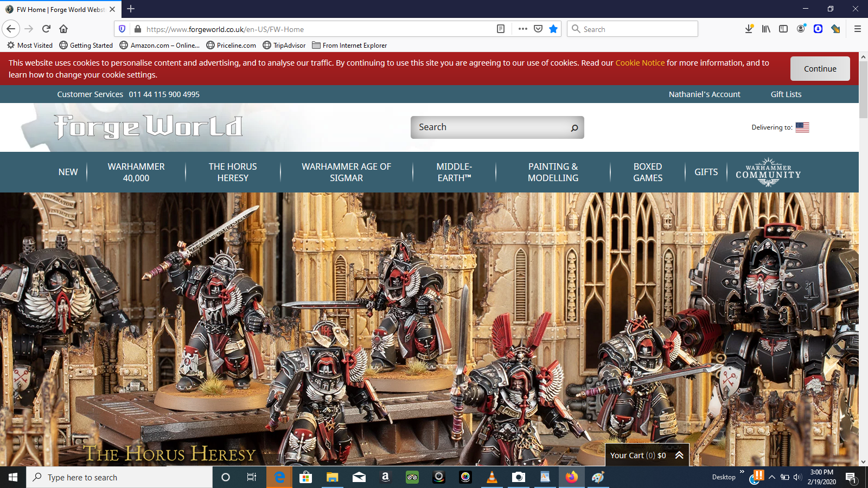The height and width of the screenshot is (488, 868).
Task: Open the Firefox home page icon
Action: pos(63,29)
